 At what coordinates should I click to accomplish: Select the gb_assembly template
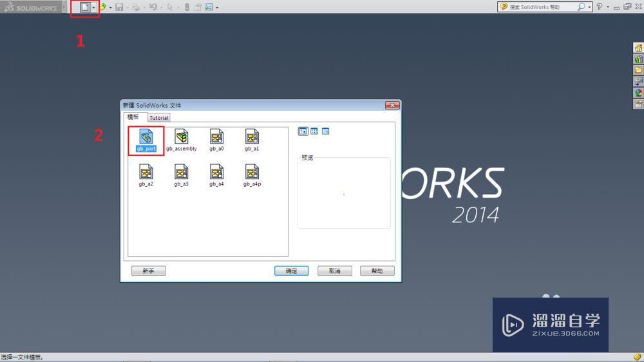point(181,140)
